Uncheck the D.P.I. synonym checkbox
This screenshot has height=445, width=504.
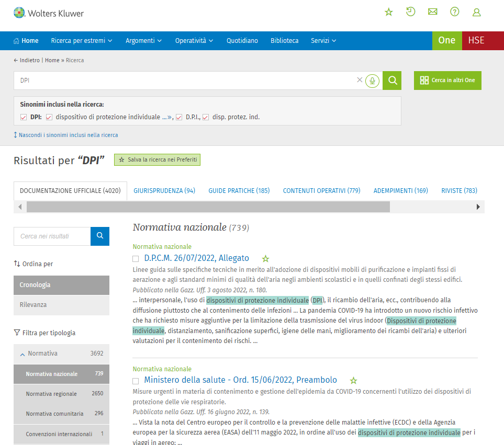(179, 117)
